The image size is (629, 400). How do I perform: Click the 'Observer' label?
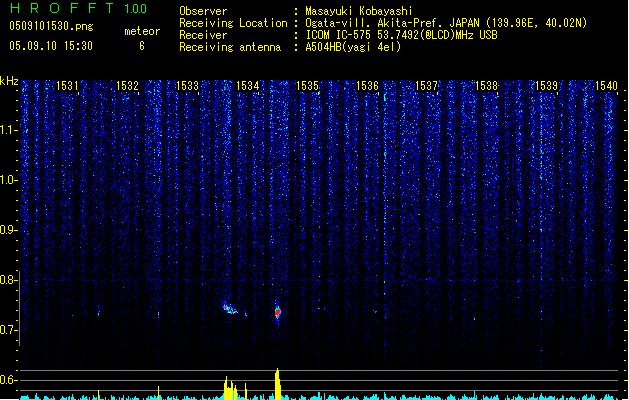pyautogui.click(x=203, y=11)
